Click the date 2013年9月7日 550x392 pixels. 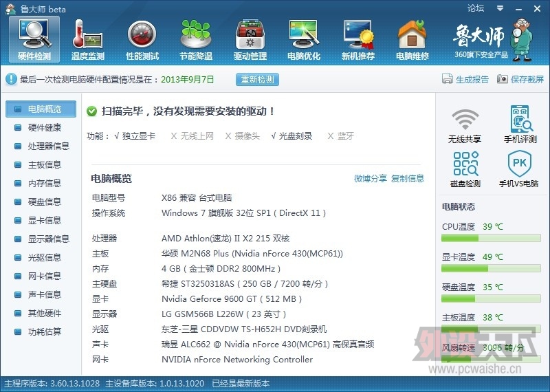click(188, 79)
